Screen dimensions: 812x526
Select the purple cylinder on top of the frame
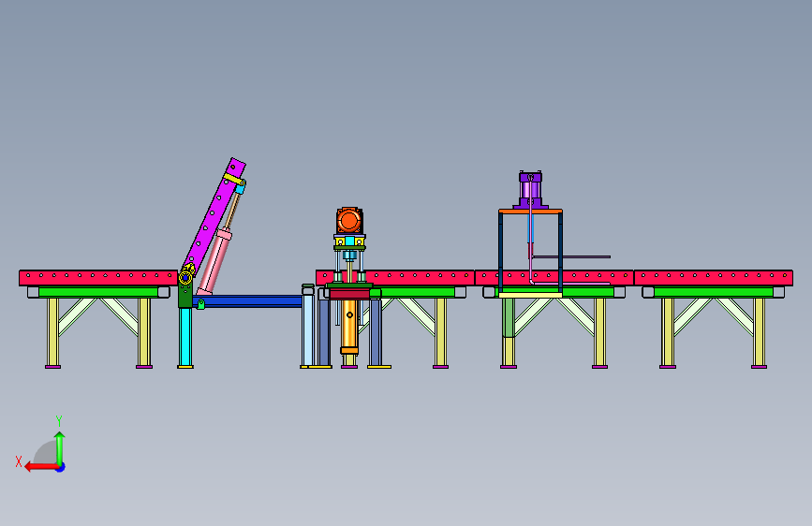[x=530, y=190]
